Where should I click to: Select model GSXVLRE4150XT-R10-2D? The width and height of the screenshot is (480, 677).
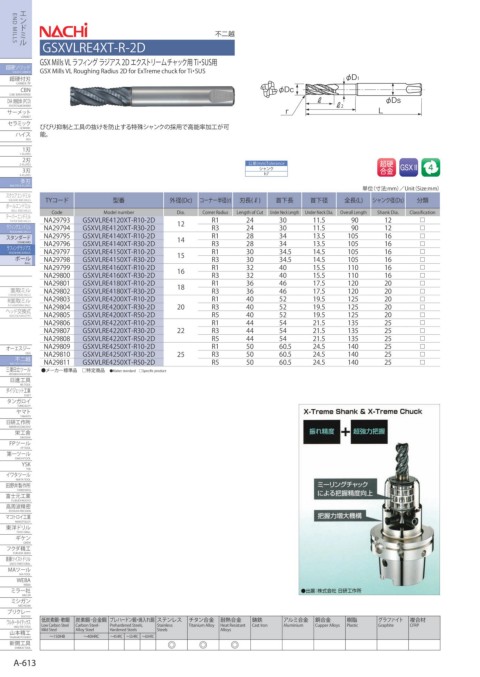tap(119, 252)
